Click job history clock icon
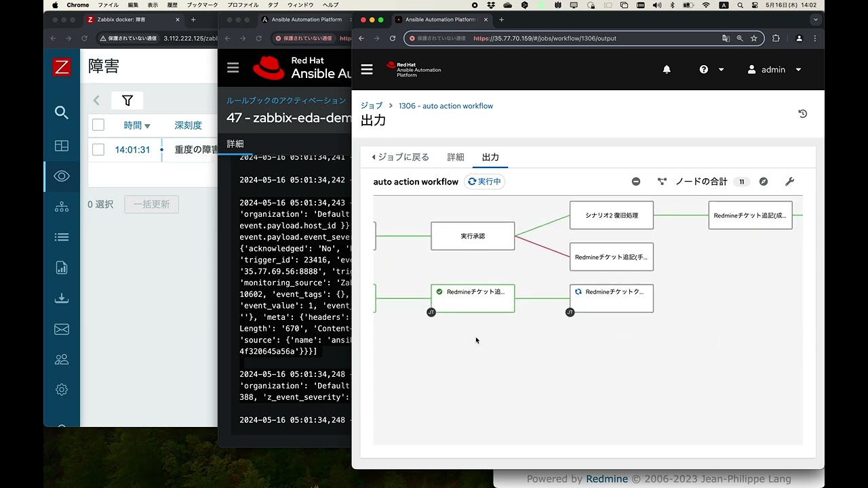Screen dimensions: 868x488 coord(803,114)
